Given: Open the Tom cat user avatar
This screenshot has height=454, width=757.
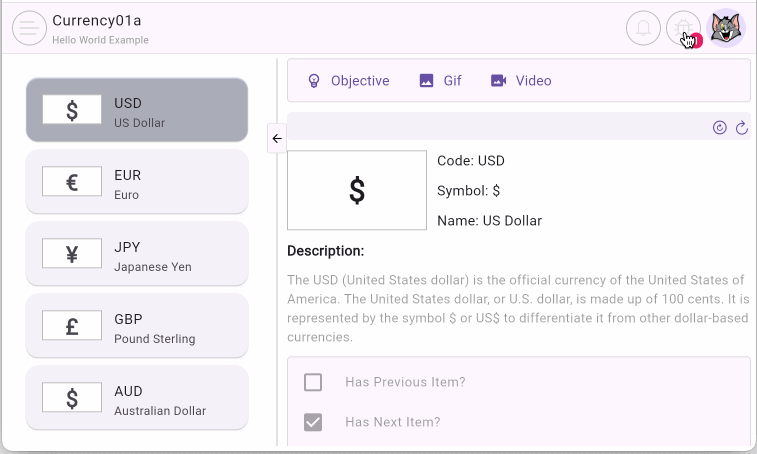Looking at the screenshot, I should (x=725, y=28).
